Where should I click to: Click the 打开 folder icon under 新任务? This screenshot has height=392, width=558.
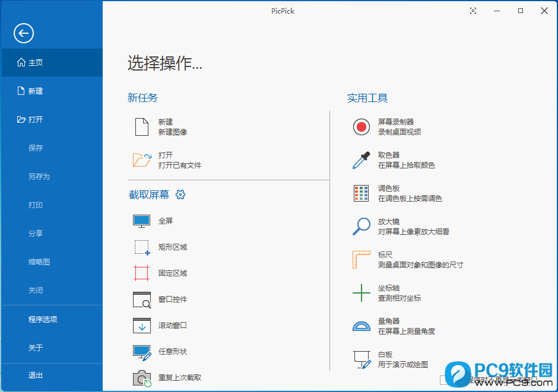pos(142,160)
